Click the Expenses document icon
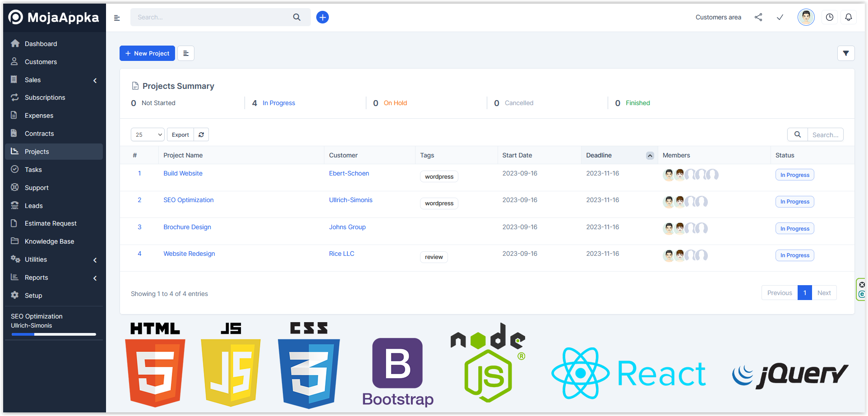The width and height of the screenshot is (868, 416). [14, 115]
